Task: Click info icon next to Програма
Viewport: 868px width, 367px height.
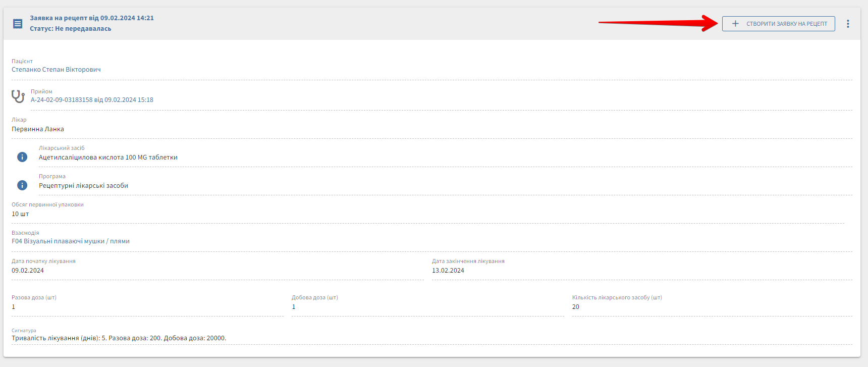Action: (22, 185)
